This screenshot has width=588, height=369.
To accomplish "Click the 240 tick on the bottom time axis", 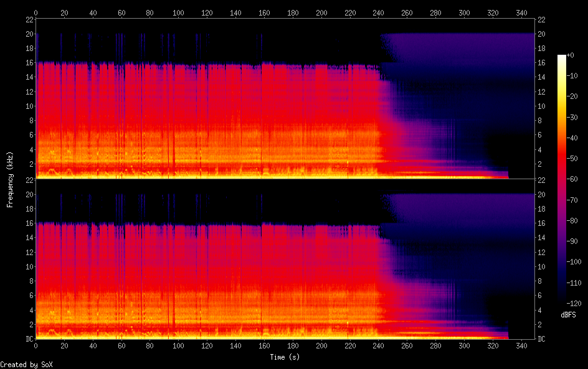I will (378, 345).
